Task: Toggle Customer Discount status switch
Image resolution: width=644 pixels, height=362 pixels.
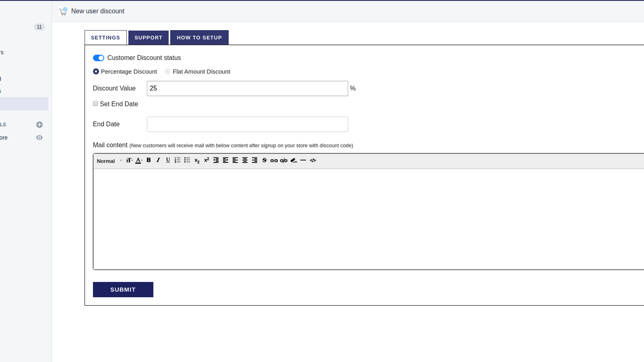Action: pos(99,58)
